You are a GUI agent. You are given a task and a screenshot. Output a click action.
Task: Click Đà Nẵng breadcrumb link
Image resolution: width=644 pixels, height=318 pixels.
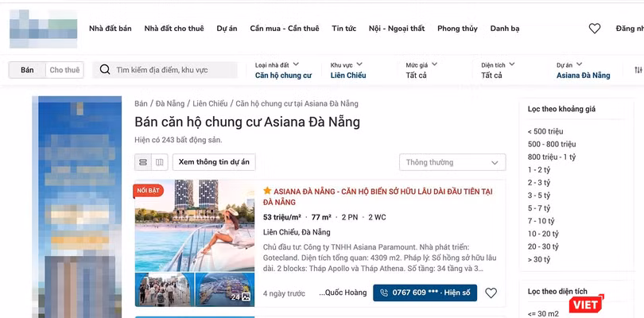170,103
